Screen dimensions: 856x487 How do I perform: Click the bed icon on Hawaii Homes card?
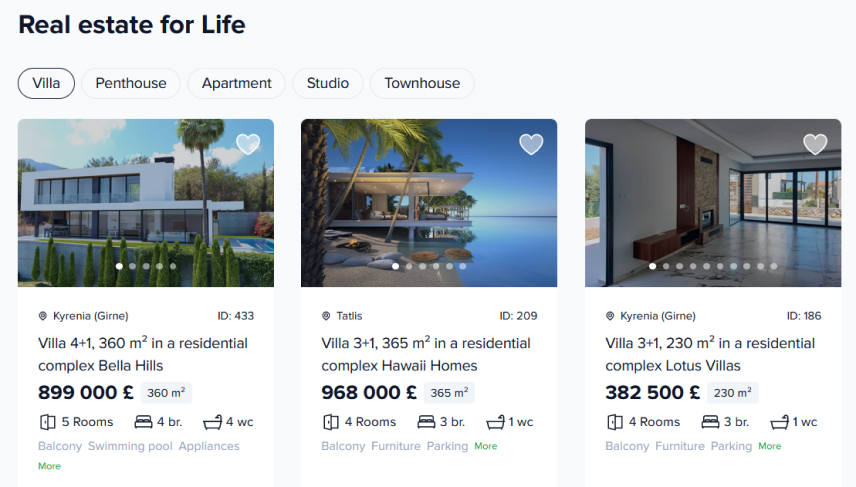[x=426, y=422]
